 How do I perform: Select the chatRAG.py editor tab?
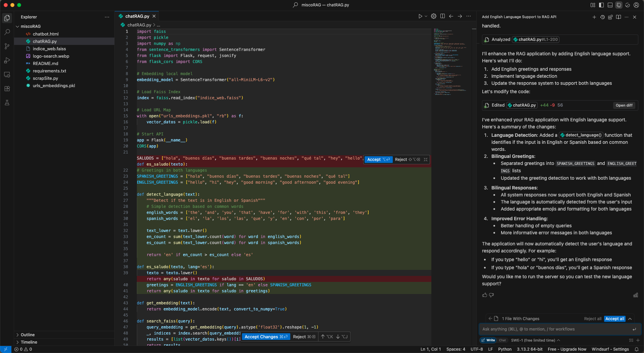click(x=137, y=16)
